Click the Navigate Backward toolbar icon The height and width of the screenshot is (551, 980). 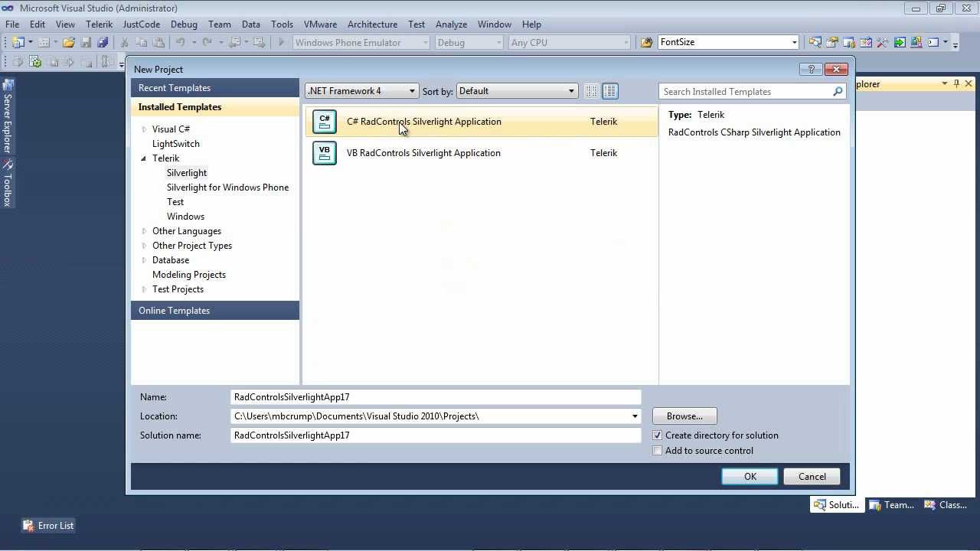[x=234, y=42]
